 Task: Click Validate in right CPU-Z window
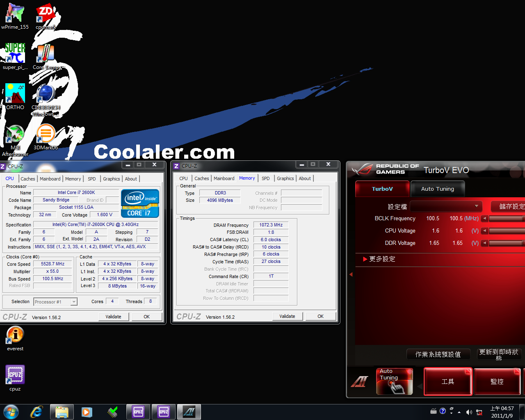(288, 316)
